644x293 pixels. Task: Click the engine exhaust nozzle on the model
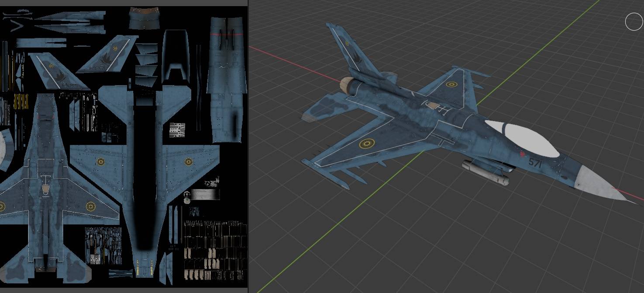coord(348,85)
